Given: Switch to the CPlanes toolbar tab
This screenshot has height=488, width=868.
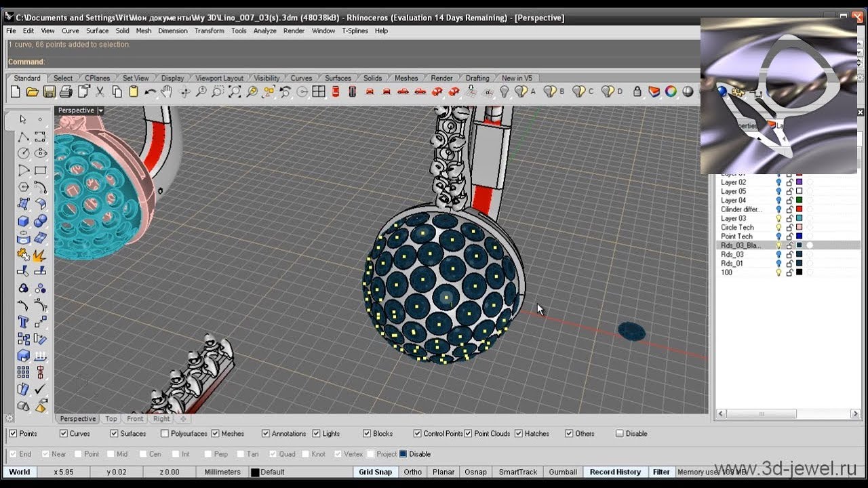Looking at the screenshot, I should [x=98, y=78].
